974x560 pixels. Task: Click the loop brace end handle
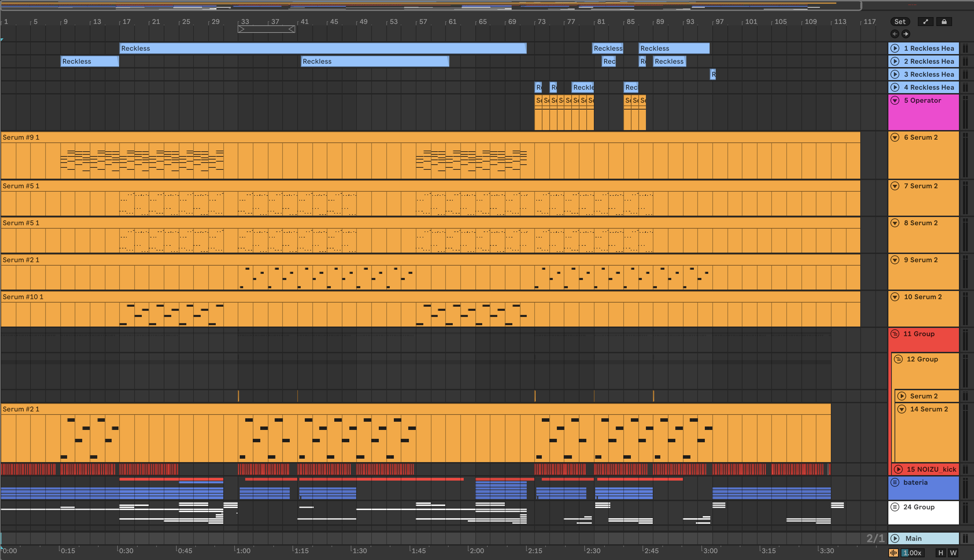click(292, 29)
